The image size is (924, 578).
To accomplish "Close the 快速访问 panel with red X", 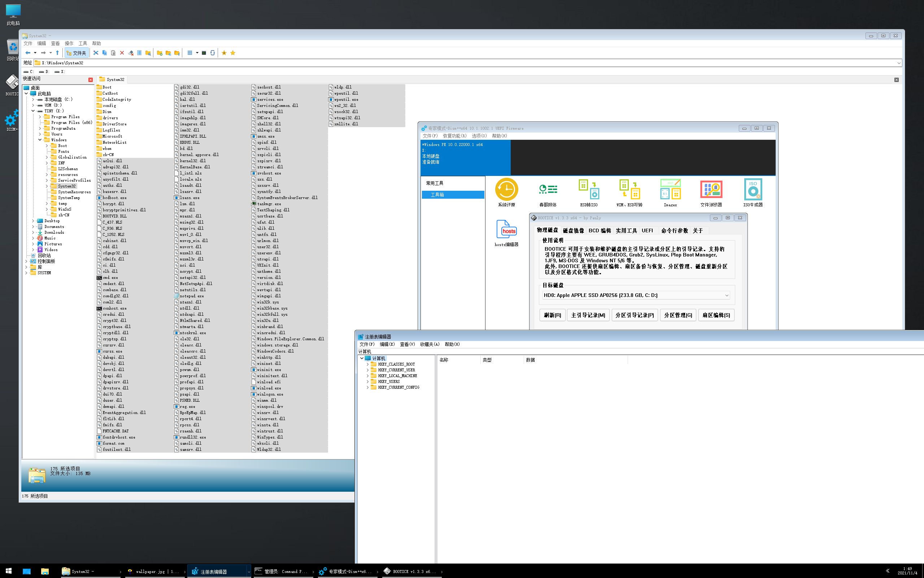I will (x=91, y=79).
